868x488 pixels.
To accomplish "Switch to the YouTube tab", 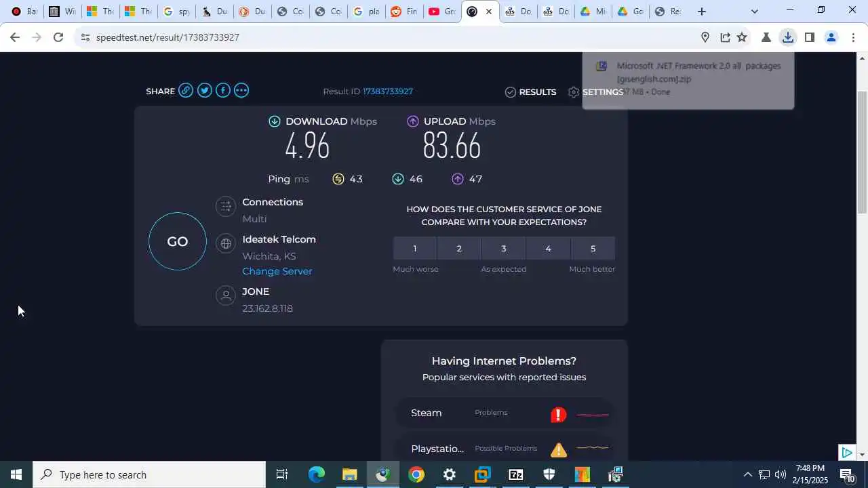I will 442,12.
